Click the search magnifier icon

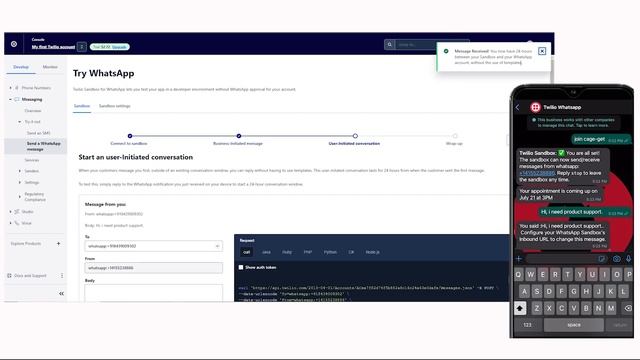point(389,44)
